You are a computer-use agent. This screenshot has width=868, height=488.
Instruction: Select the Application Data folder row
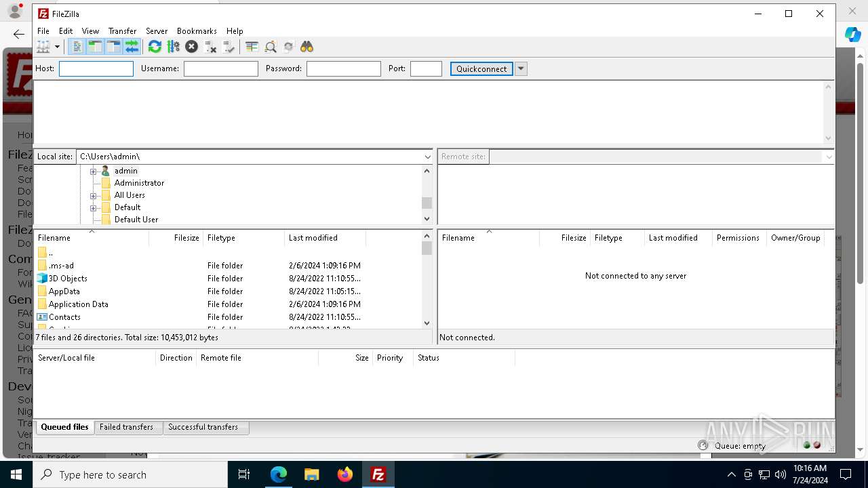[x=227, y=304]
